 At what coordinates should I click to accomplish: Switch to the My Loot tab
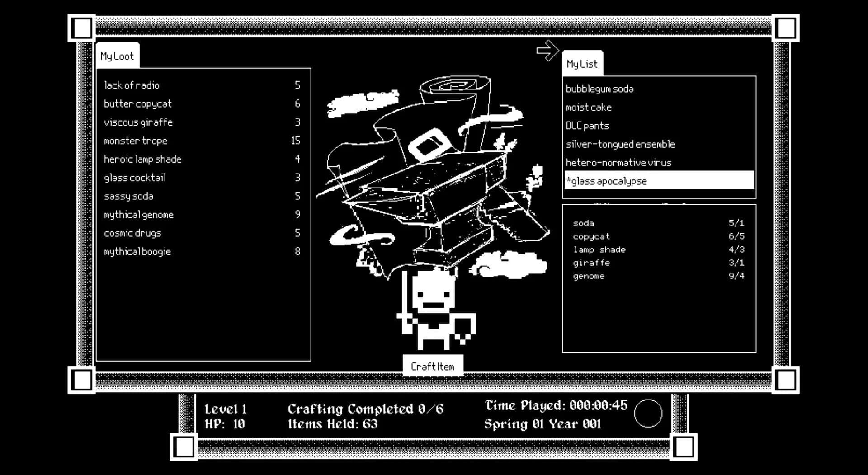point(118,55)
